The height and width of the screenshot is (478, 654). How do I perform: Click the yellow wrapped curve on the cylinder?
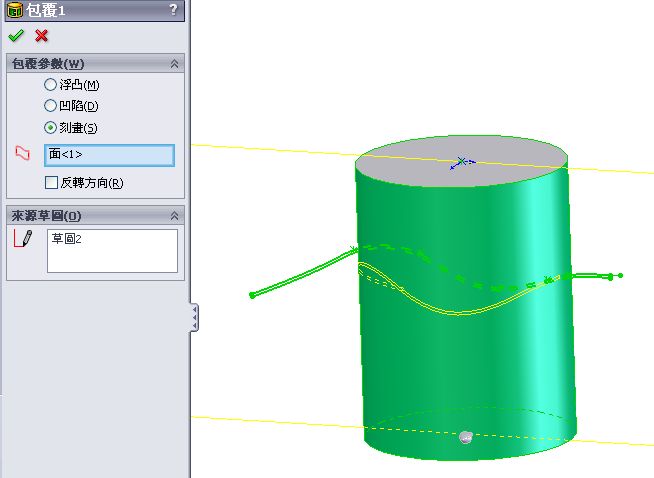[459, 312]
